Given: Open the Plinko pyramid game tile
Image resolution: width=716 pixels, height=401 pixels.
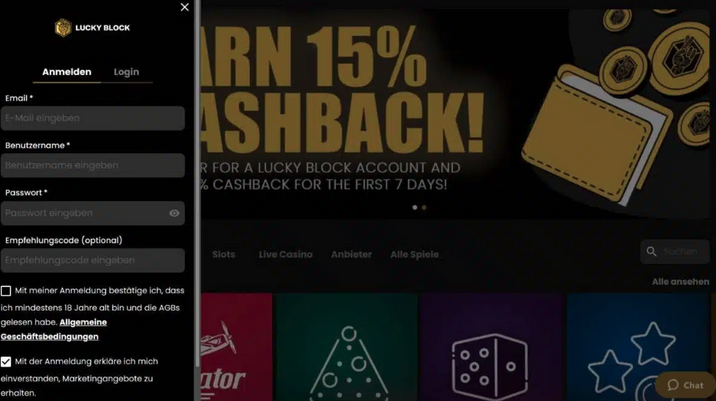Looking at the screenshot, I should point(347,347).
